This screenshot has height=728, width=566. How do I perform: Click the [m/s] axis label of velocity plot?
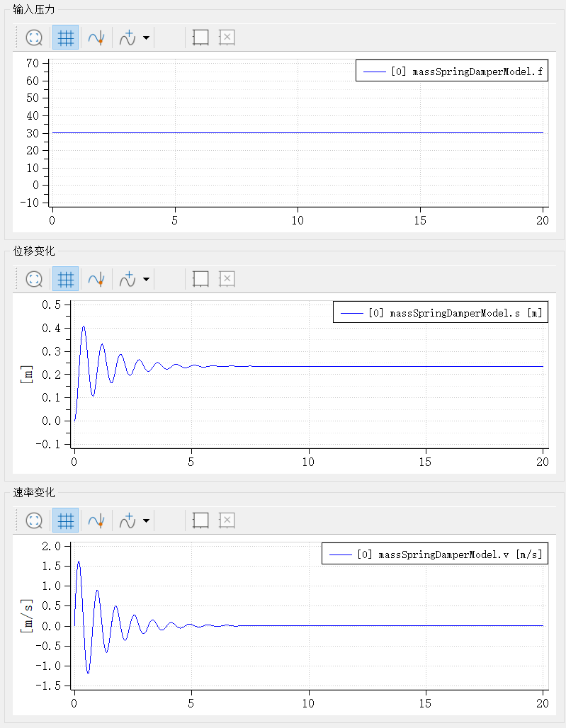tap(26, 616)
